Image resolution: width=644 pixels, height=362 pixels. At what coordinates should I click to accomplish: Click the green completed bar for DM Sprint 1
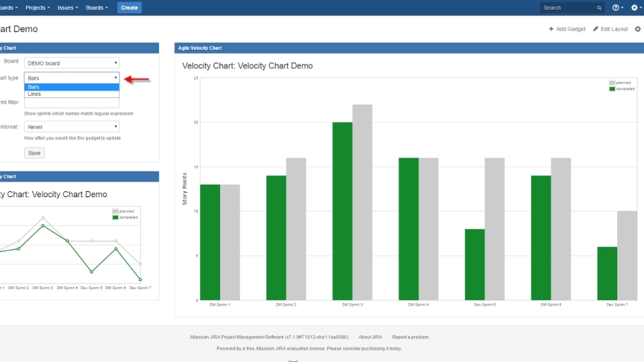tap(210, 242)
